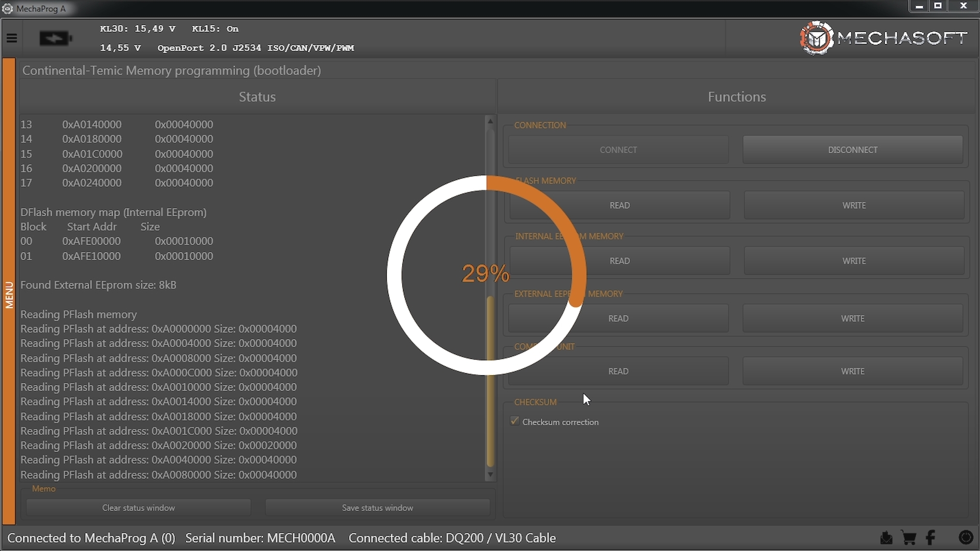
Task: Click the battery connector icon
Action: click(55, 38)
